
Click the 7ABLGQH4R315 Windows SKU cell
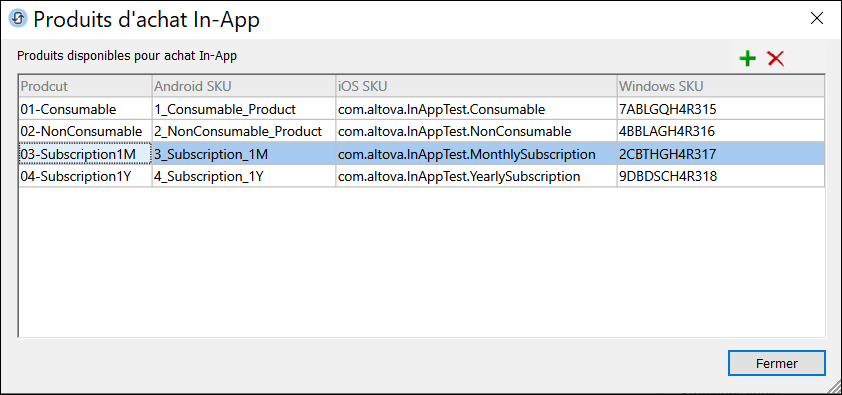click(x=721, y=109)
